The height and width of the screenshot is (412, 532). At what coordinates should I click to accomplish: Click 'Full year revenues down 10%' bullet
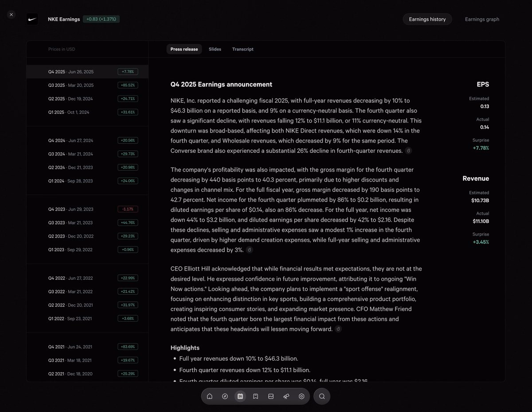pos(239,358)
